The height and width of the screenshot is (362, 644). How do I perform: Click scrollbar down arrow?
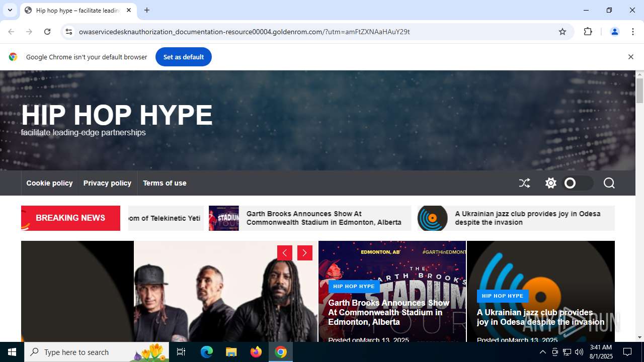[x=639, y=337]
